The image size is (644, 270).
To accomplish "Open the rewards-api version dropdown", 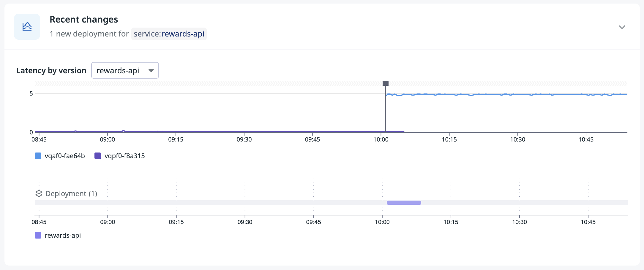I will tap(125, 71).
